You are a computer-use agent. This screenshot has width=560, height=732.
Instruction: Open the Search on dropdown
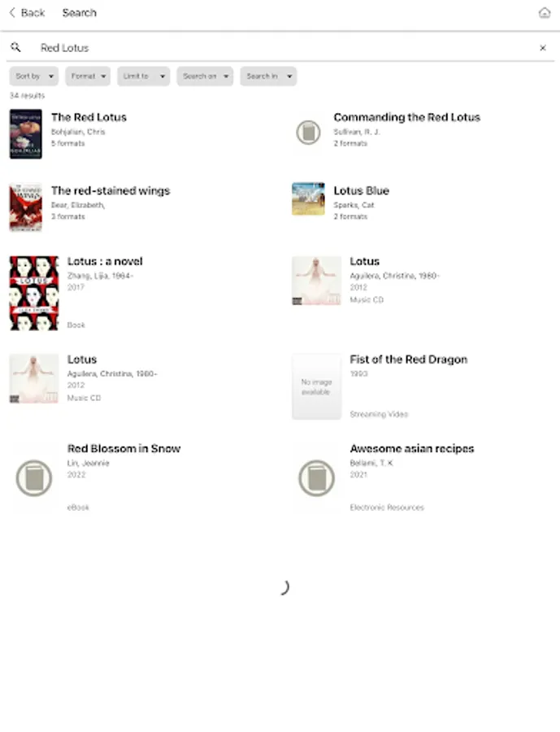click(x=205, y=76)
